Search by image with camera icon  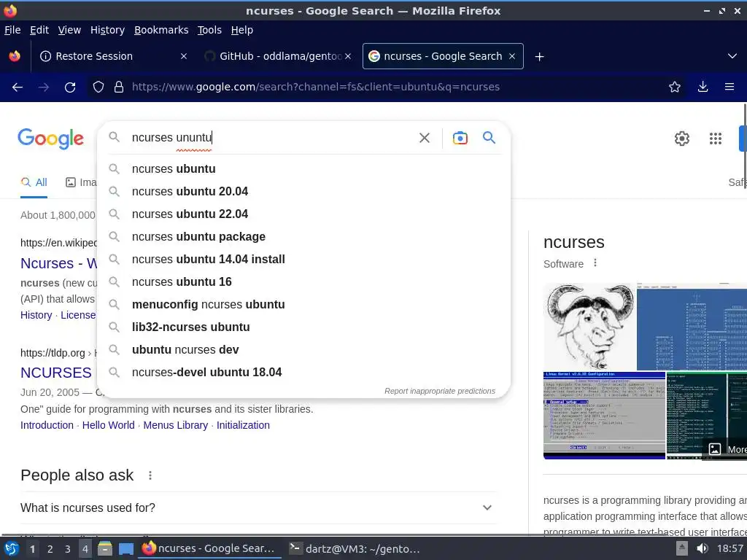(x=460, y=138)
